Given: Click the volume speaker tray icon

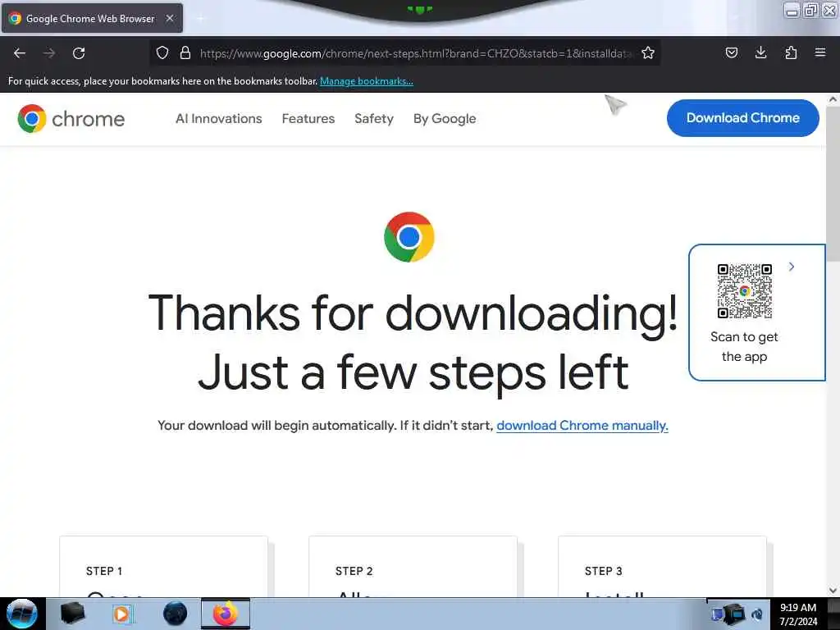Looking at the screenshot, I should tap(757, 614).
